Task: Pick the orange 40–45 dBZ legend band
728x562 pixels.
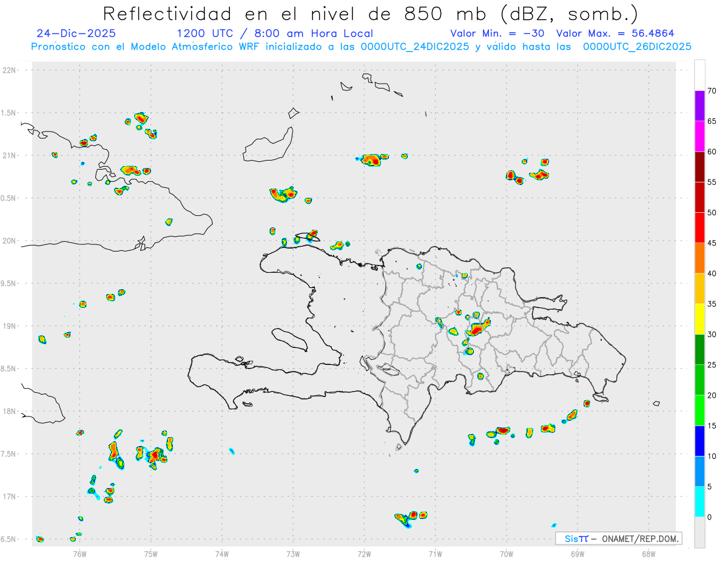Action: 699,258
